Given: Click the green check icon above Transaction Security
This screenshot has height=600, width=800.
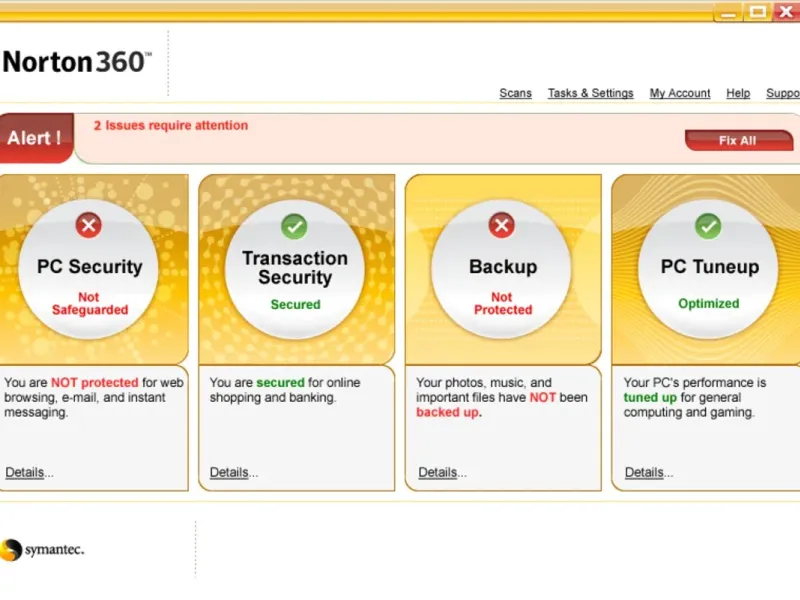Looking at the screenshot, I should pyautogui.click(x=294, y=227).
